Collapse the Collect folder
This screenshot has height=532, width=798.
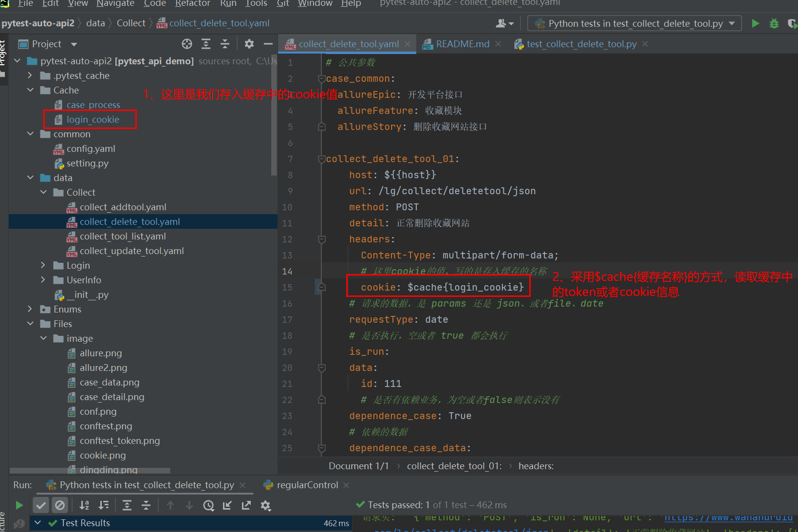[43, 192]
